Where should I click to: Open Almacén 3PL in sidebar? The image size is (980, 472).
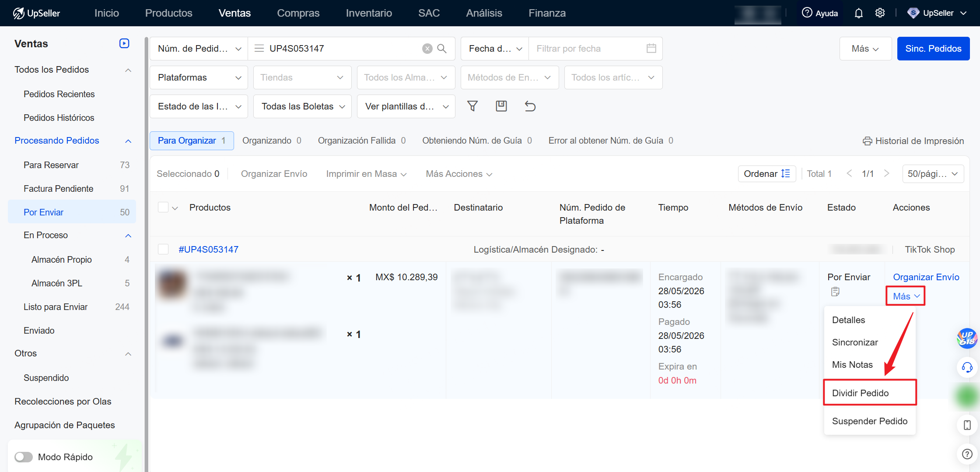pos(72,283)
